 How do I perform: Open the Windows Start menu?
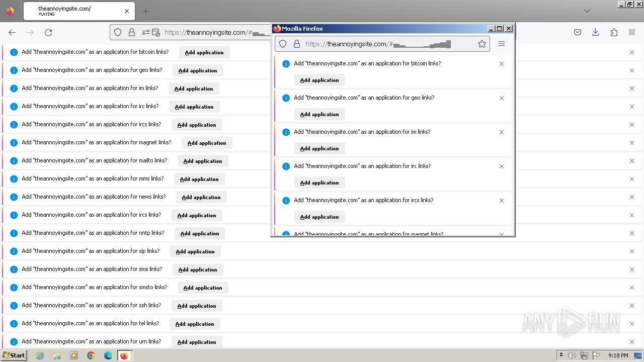(14, 355)
